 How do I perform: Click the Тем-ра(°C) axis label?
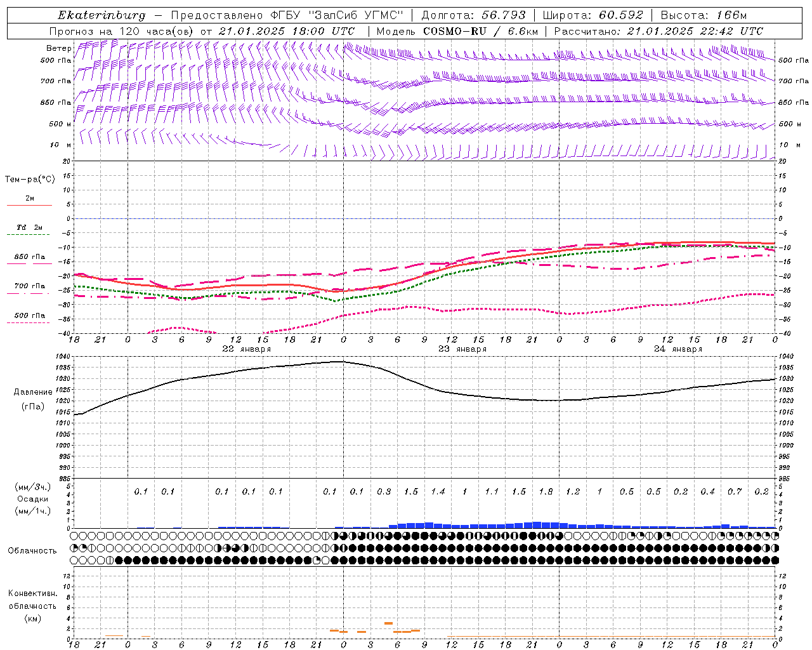pos(30,180)
